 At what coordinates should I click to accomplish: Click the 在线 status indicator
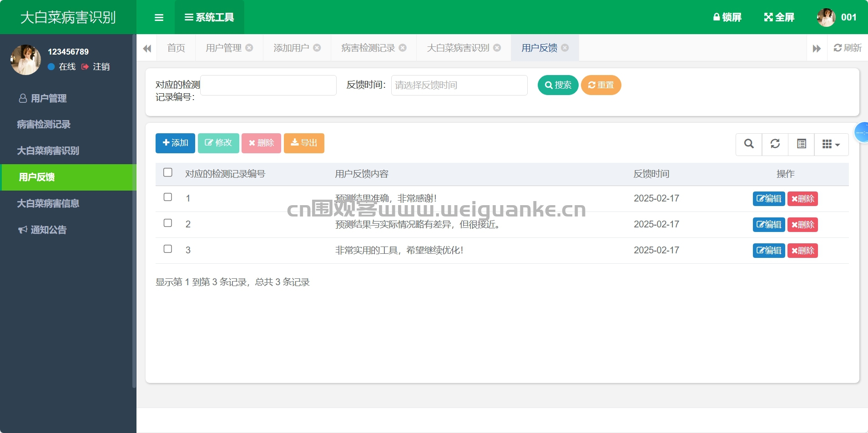click(62, 66)
